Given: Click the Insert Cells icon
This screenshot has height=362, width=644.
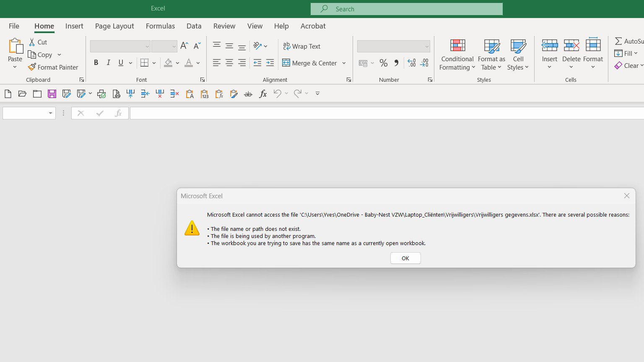Looking at the screenshot, I should pos(550,45).
